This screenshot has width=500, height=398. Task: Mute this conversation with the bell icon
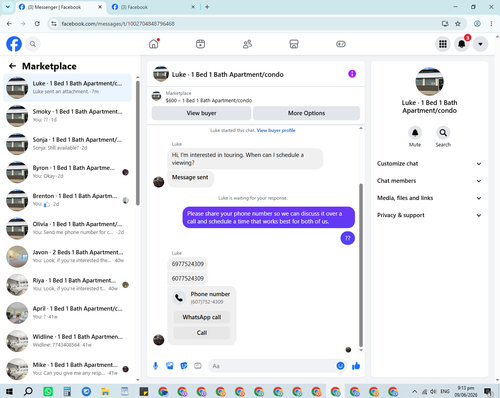click(x=415, y=133)
